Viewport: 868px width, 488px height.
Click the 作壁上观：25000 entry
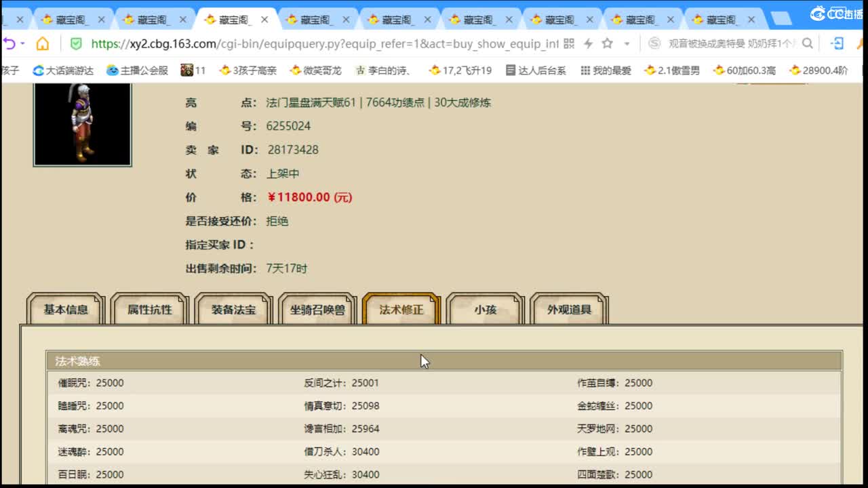[615, 452]
